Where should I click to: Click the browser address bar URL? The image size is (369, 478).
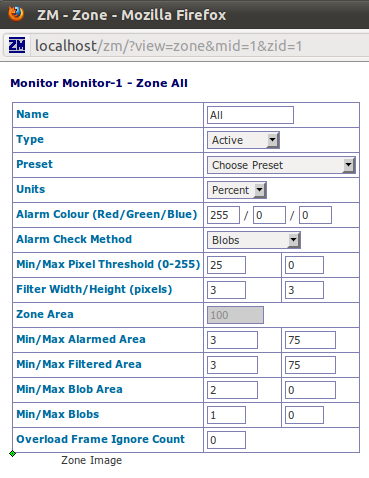tap(168, 46)
